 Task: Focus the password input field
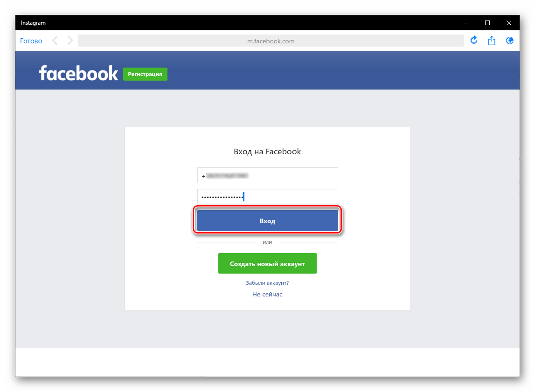click(268, 197)
